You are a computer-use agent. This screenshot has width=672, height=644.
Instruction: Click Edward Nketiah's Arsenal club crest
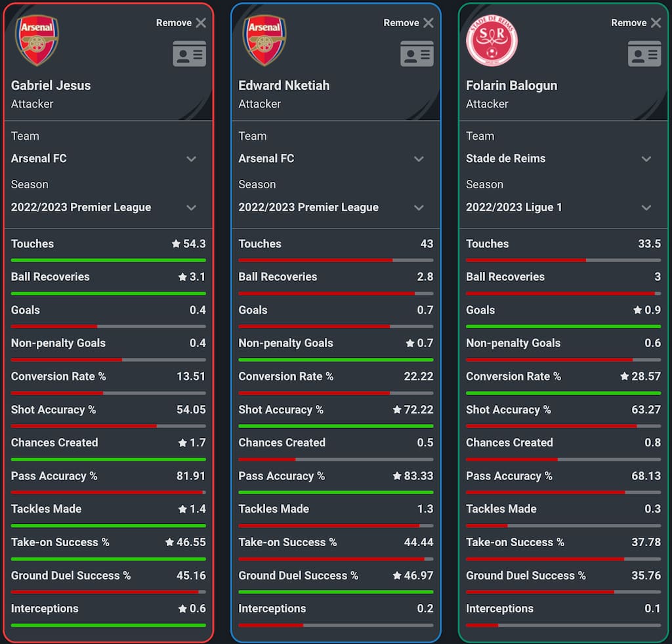click(x=264, y=41)
